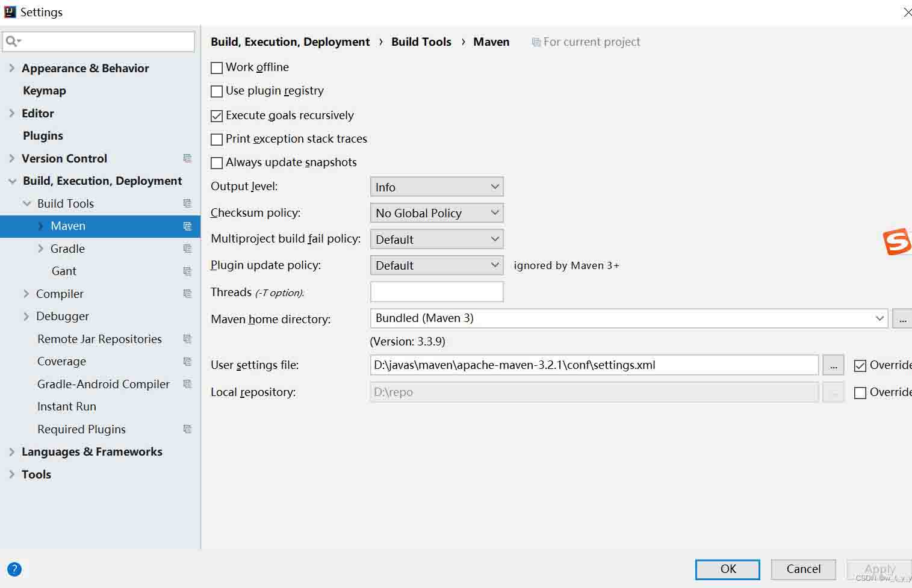
Task: Enable Always update snapshots checkbox
Action: 217,163
